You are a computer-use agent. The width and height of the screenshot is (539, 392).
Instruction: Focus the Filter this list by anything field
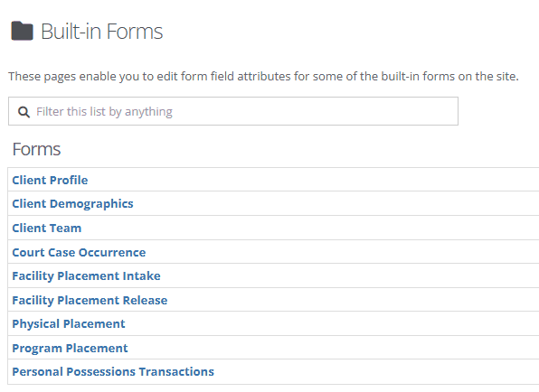pos(233,111)
